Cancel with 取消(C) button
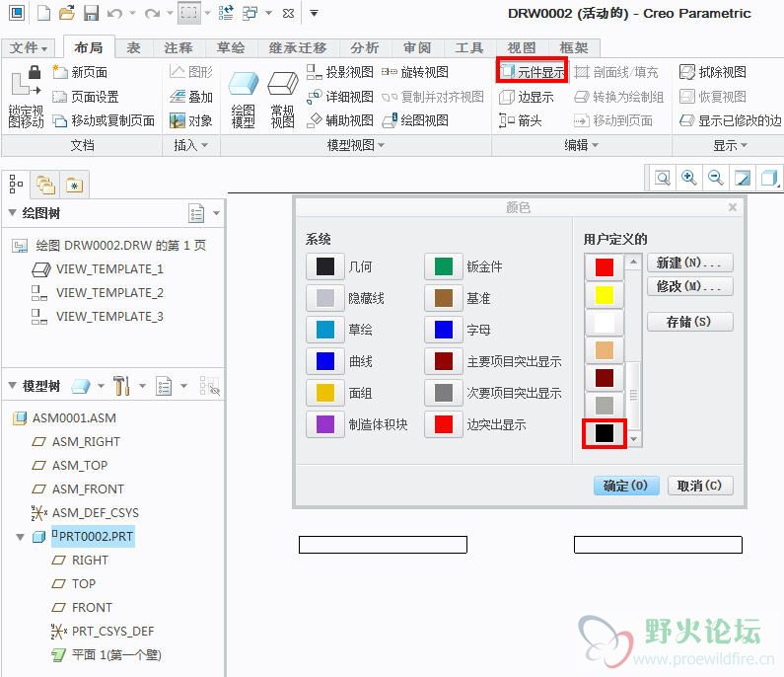 point(700,486)
